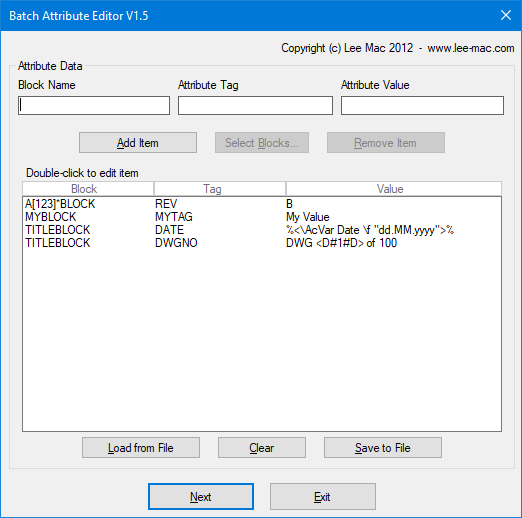Click the Value column header
Screen dimensions: 522x518
point(394,189)
